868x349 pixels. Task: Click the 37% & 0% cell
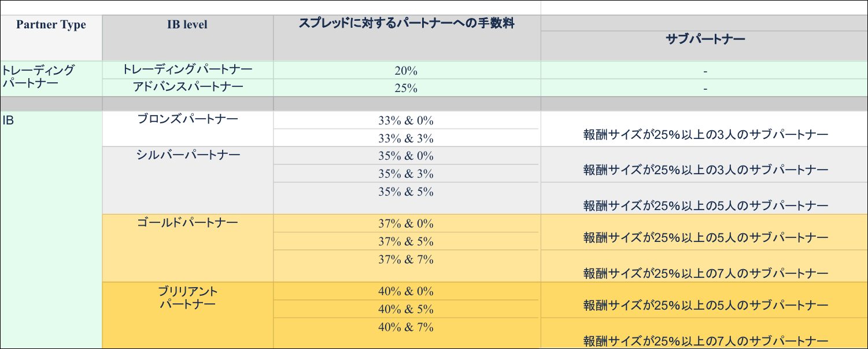406,223
